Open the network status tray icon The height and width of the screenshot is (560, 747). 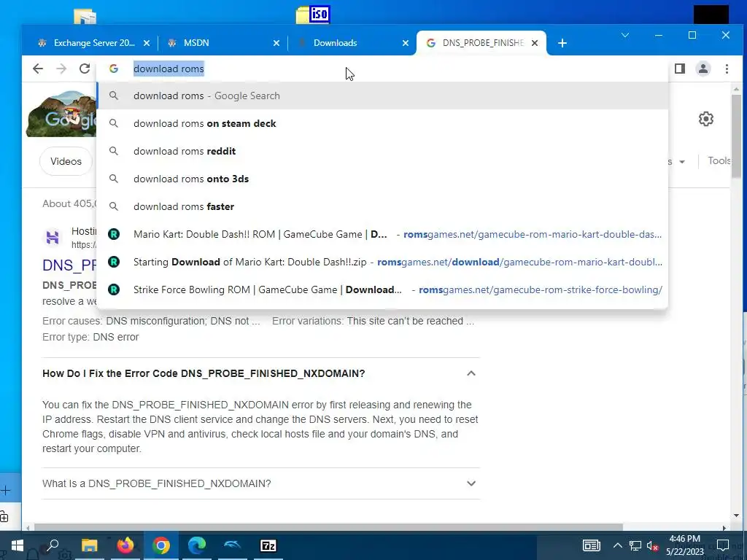635,545
